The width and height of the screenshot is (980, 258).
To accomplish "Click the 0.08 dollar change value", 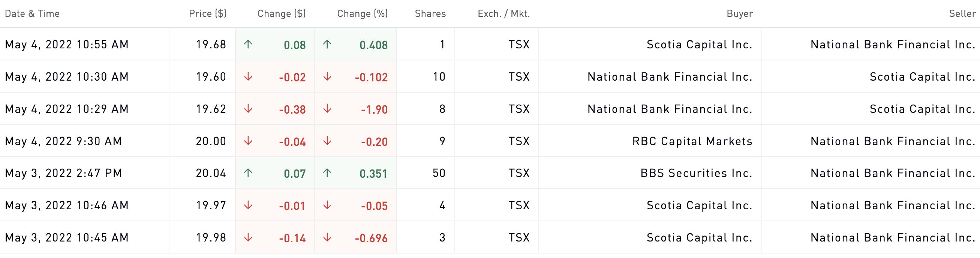I will click(x=295, y=45).
